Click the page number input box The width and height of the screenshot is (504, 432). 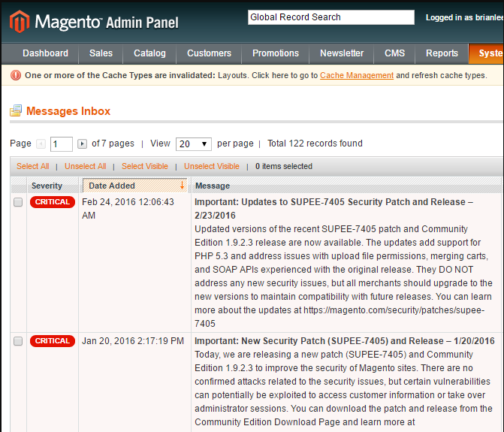click(61, 144)
